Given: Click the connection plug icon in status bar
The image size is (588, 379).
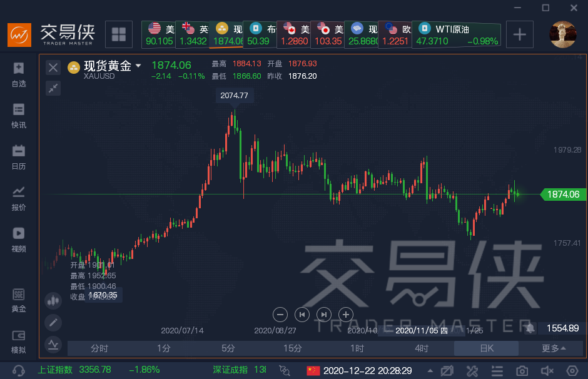Looking at the screenshot, I should click(285, 370).
